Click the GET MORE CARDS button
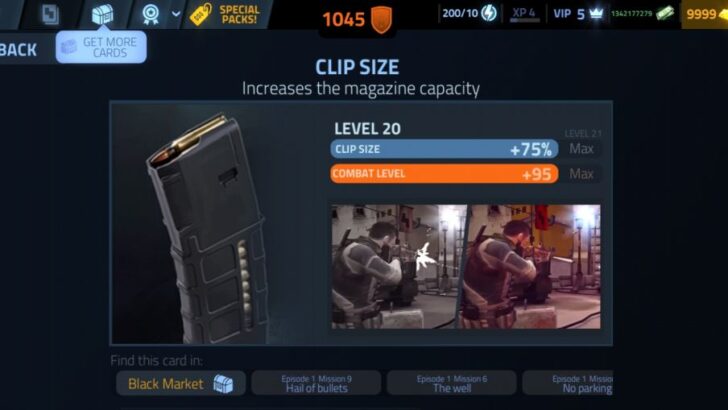The height and width of the screenshot is (410, 728). tap(101, 47)
